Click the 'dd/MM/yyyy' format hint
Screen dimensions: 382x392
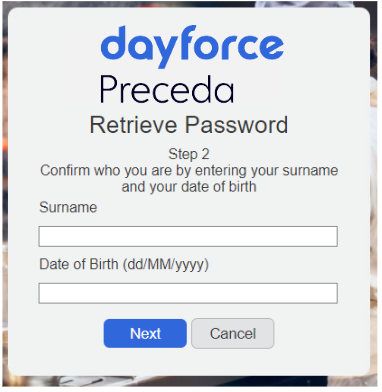[165, 265]
